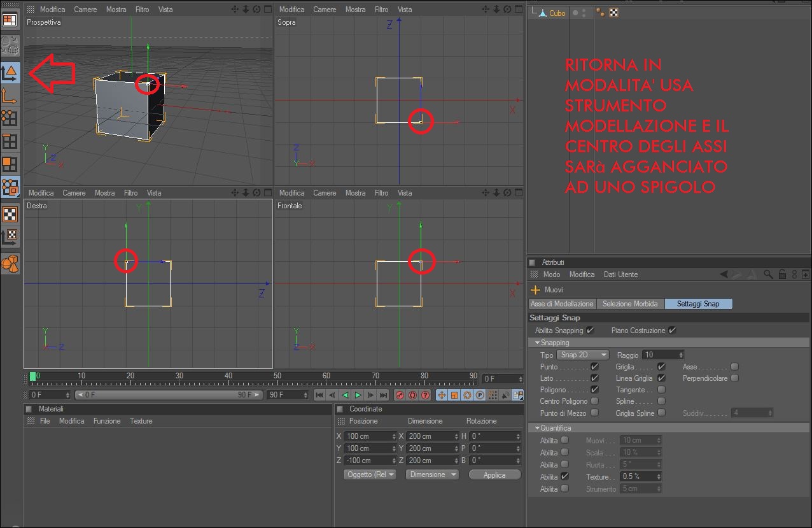Click the back arrow in Attributi panel
The height and width of the screenshot is (528, 812).
click(x=724, y=275)
